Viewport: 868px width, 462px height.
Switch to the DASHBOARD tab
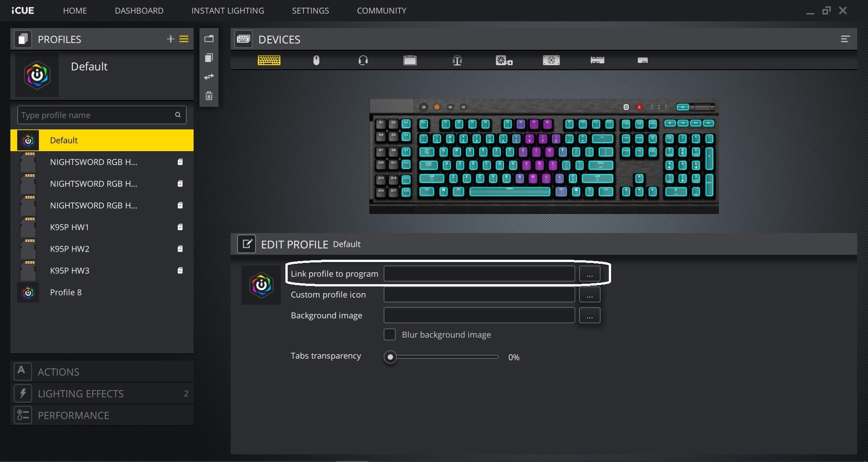point(139,10)
